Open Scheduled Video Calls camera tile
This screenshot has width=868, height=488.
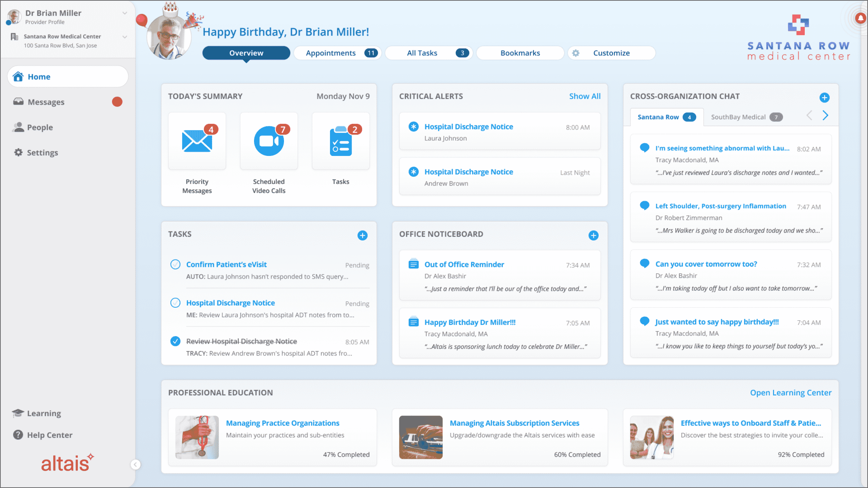click(x=269, y=141)
